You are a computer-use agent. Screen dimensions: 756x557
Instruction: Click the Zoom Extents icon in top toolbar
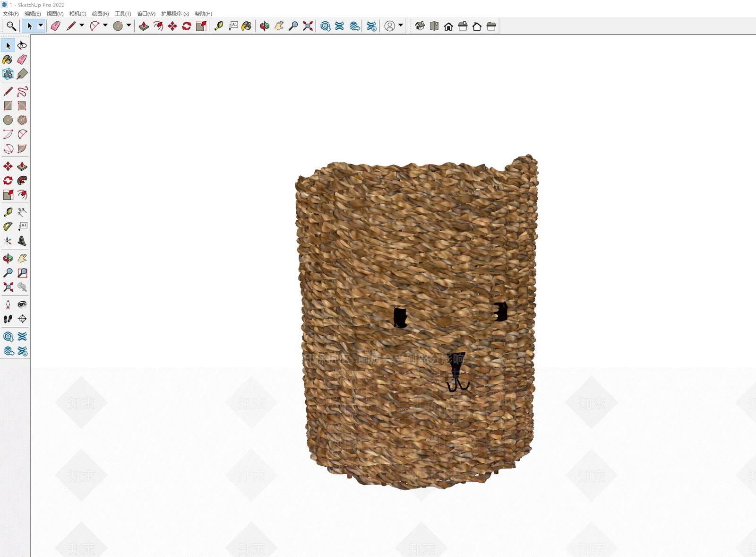[308, 26]
